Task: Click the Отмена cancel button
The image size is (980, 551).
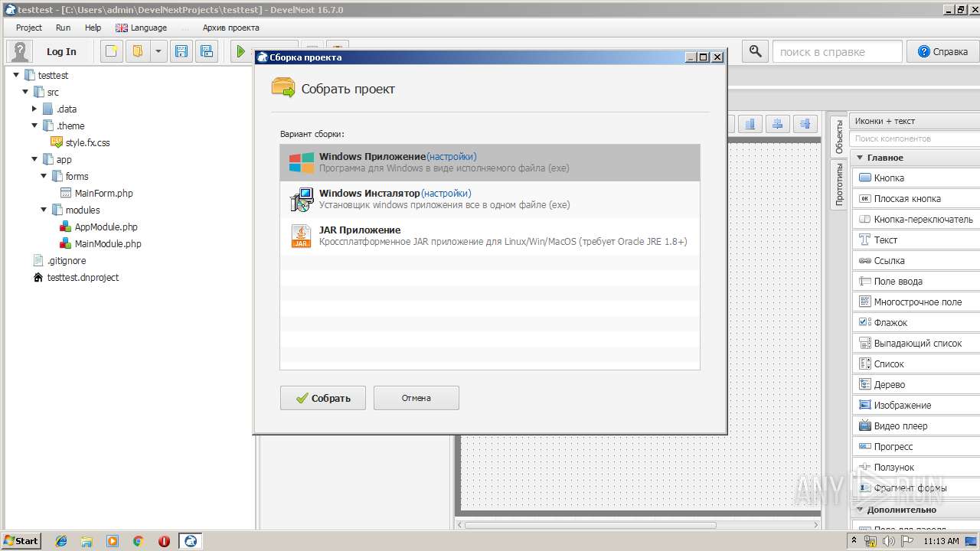Action: click(416, 398)
